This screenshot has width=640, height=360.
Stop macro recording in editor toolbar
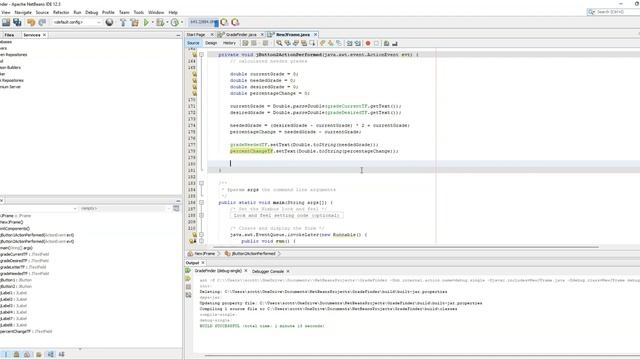[376, 43]
